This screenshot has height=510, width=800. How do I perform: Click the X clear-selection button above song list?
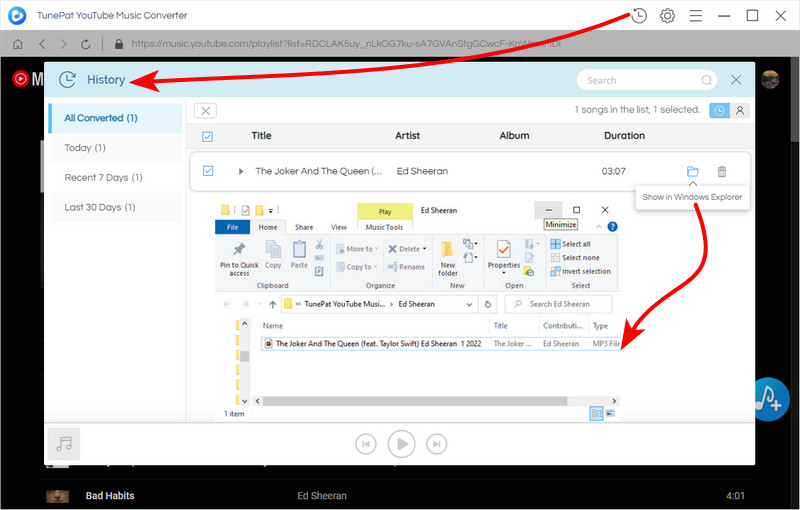pos(206,111)
